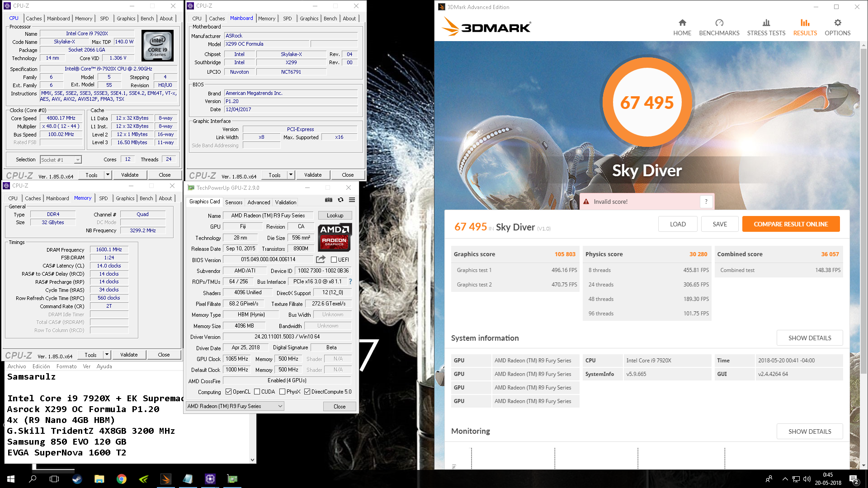Viewport: 868px width, 488px height.
Task: Show details for Monitoring
Action: coord(810,432)
